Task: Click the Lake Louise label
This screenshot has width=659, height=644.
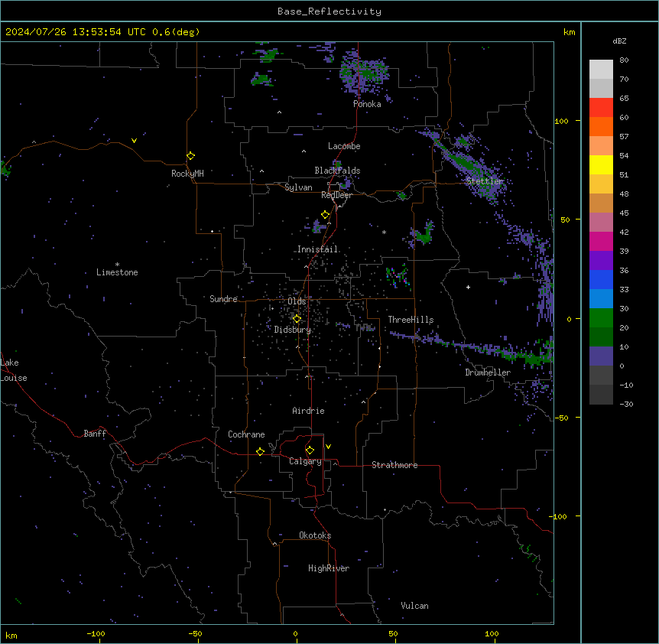Action: point(14,370)
